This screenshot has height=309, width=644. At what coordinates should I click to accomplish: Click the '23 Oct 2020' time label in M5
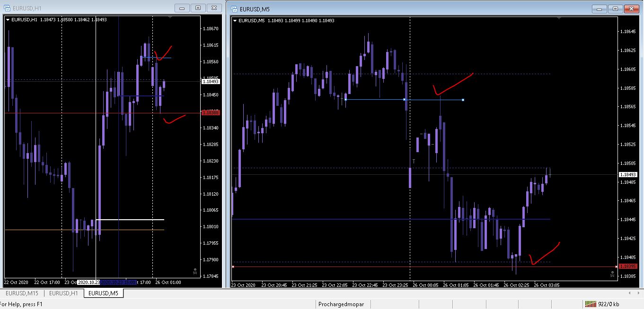(243, 285)
